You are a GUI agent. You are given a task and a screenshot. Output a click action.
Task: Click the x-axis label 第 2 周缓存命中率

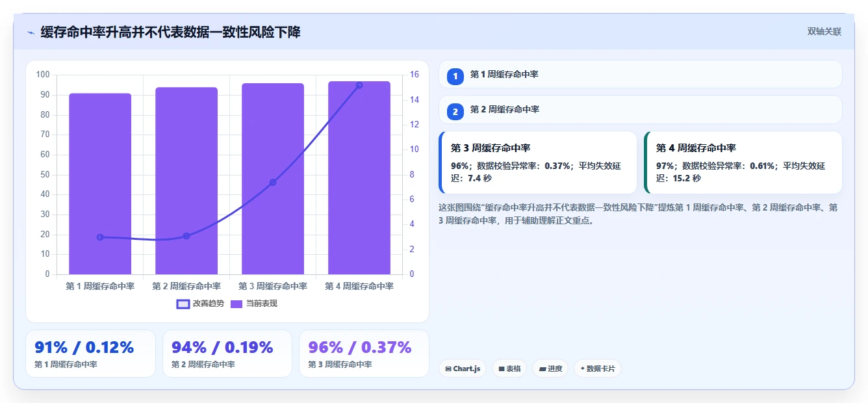point(186,286)
